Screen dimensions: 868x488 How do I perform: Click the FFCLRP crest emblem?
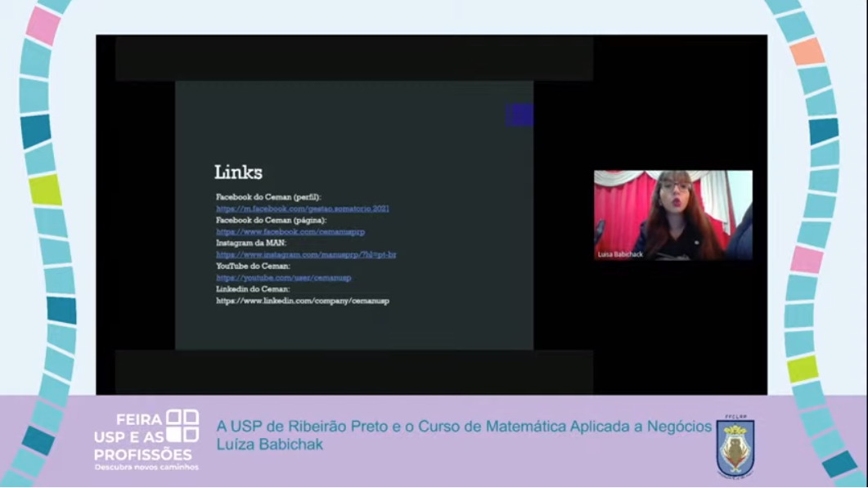[x=735, y=446]
